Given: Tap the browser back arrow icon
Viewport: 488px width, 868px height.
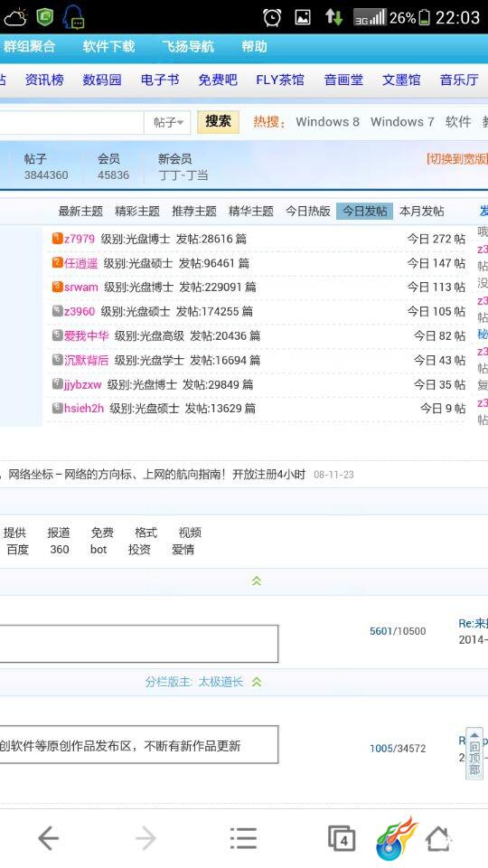Looking at the screenshot, I should 48,839.
